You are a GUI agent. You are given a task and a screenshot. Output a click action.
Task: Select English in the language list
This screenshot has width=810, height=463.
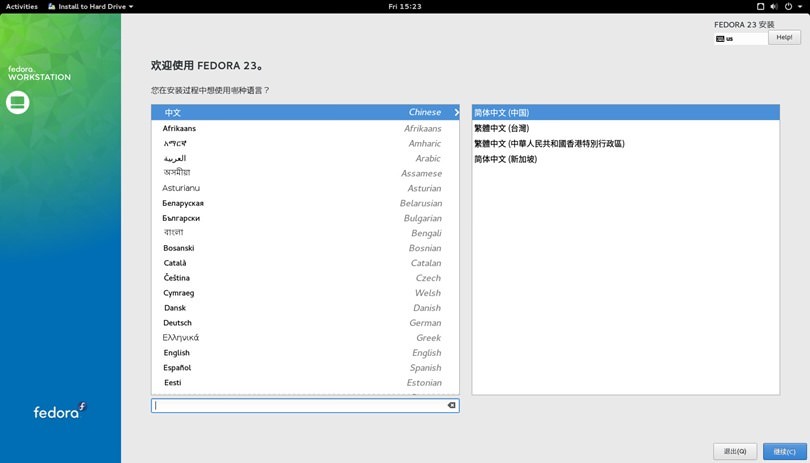click(305, 353)
